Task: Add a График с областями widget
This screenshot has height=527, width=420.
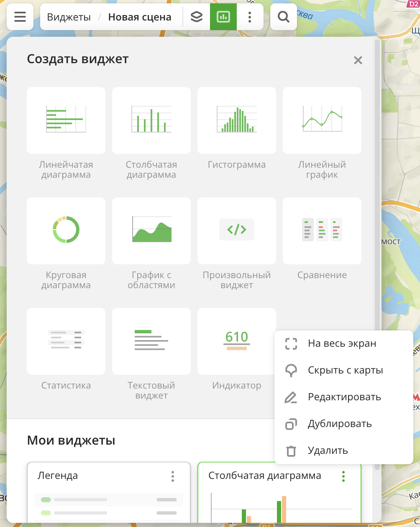Action: coord(151,231)
